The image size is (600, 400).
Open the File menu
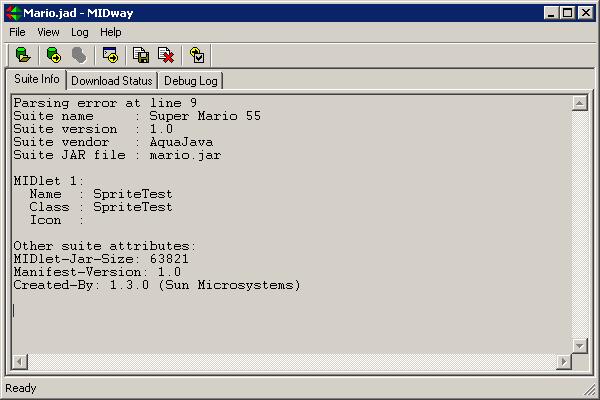(x=17, y=32)
